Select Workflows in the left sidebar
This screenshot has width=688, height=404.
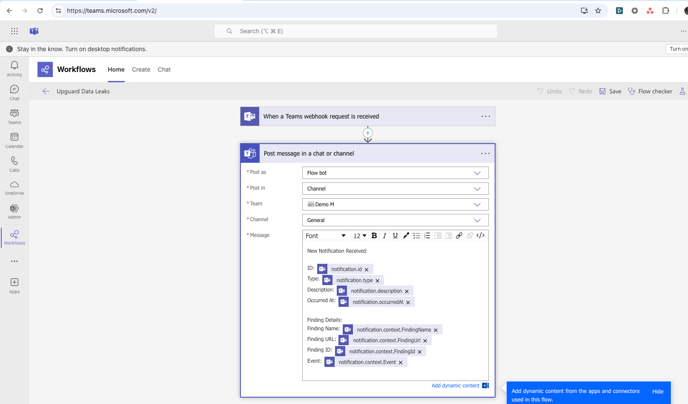click(x=14, y=237)
